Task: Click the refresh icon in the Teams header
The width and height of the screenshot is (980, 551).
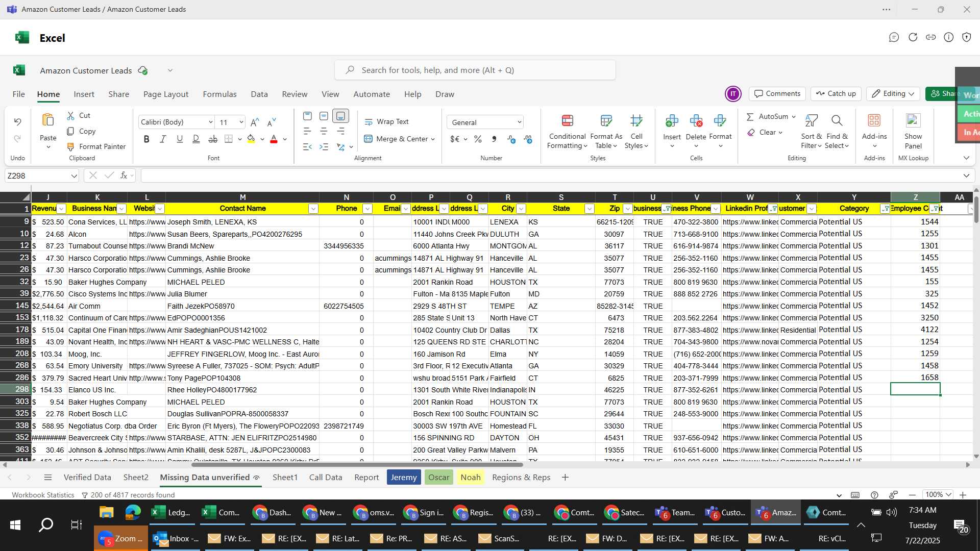Action: point(913,37)
